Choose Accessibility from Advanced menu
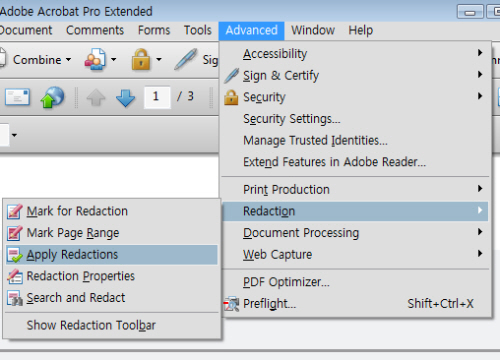500x360 pixels. point(355,54)
